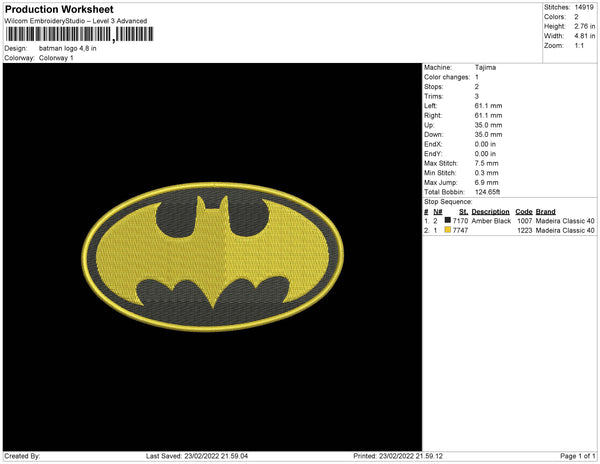Viewport: 600px width, 464px height.
Task: Click thread code '1007'
Action: [525, 221]
